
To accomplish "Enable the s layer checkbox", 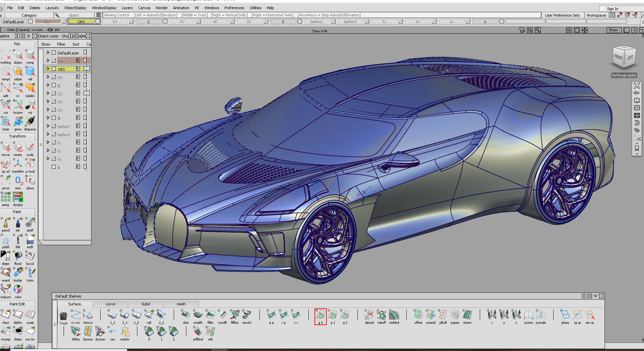I will [x=54, y=166].
